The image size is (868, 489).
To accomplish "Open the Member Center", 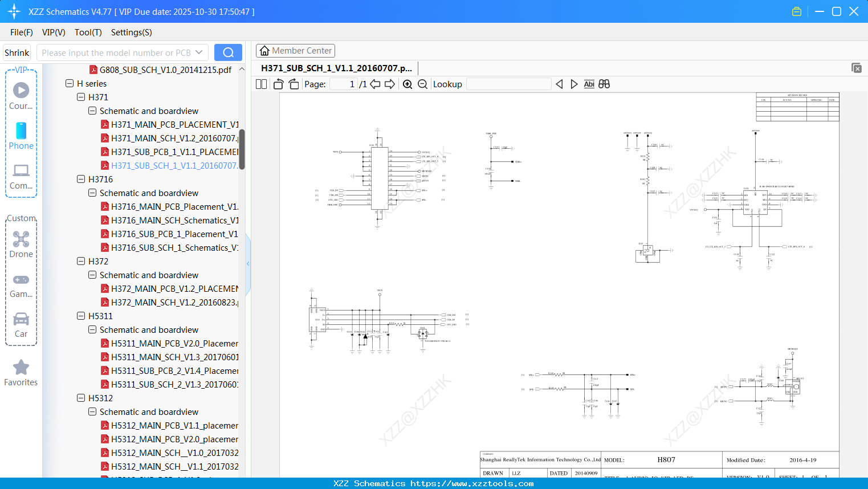I will click(x=295, y=50).
